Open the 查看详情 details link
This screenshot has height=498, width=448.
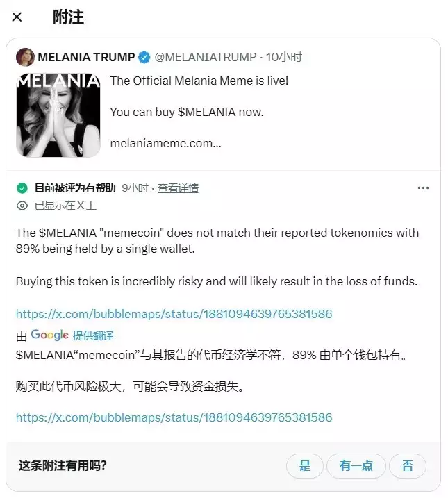(x=178, y=188)
